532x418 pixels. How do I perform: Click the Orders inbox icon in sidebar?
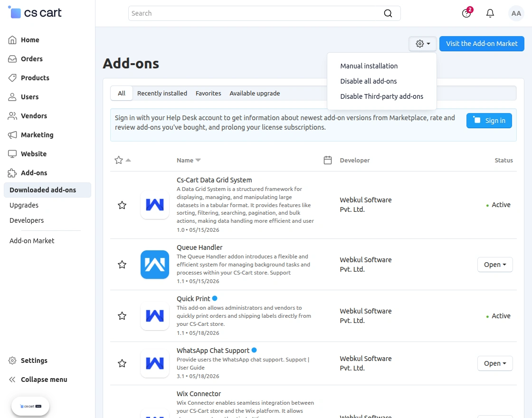click(12, 59)
